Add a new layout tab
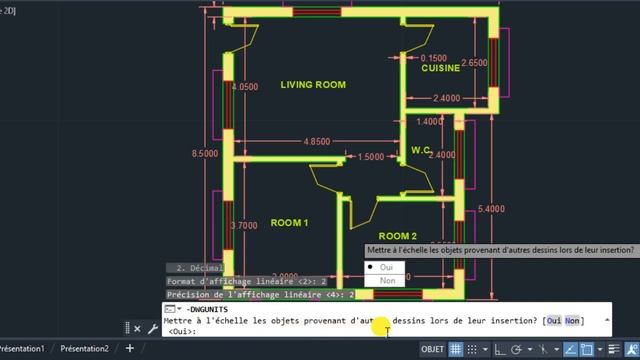The image size is (640, 360). [x=130, y=348]
